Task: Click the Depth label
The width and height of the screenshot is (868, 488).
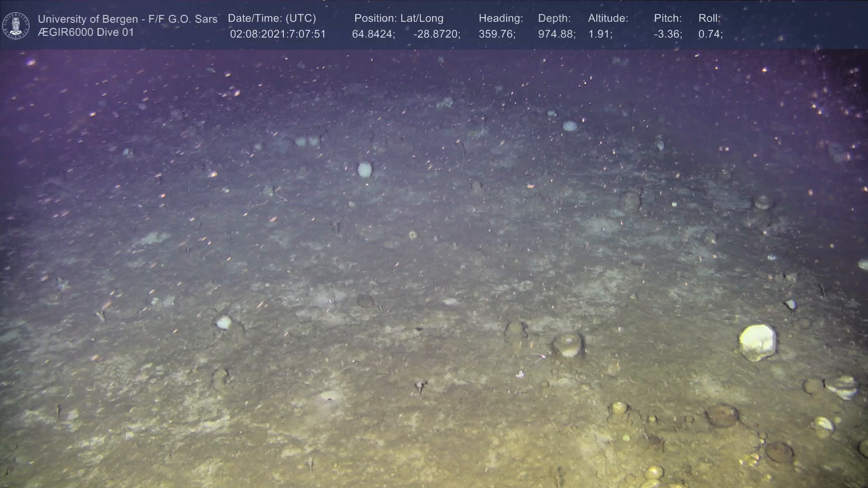Action: pyautogui.click(x=554, y=19)
